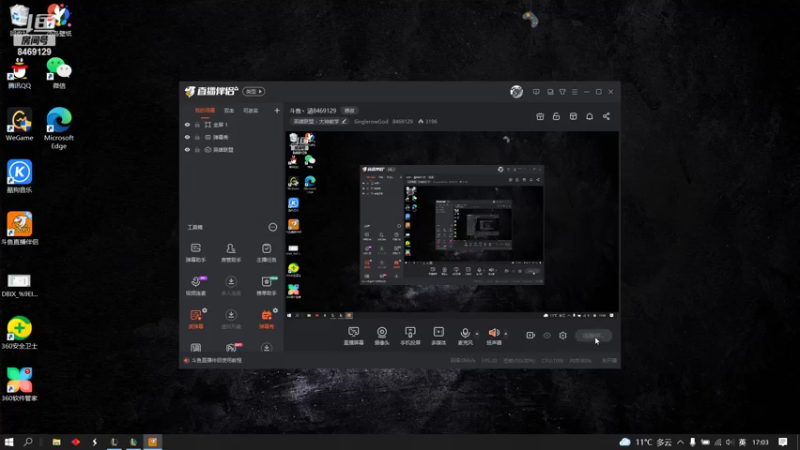
Task: Add a new scene with plus icon
Action: 277,111
